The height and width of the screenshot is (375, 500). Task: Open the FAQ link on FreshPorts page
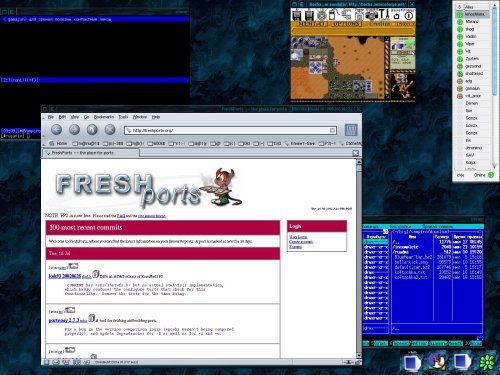[121, 216]
